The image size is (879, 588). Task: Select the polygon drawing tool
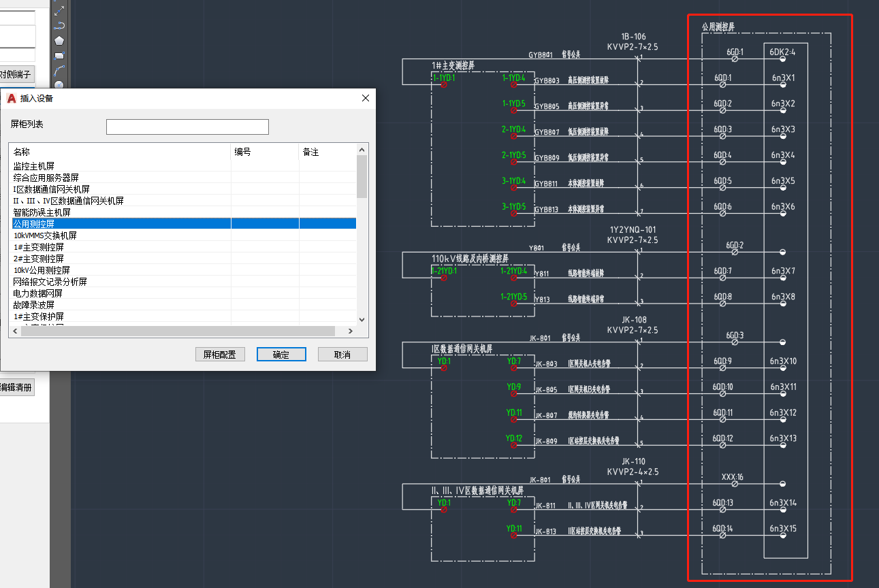59,41
